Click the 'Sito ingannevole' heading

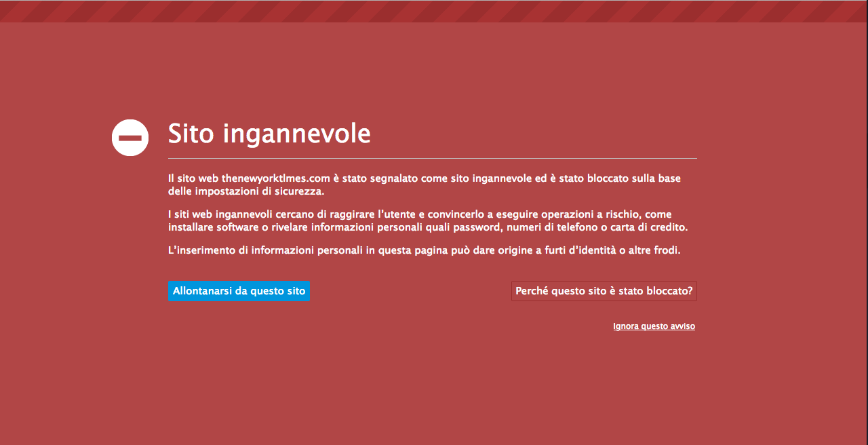pyautogui.click(x=269, y=134)
